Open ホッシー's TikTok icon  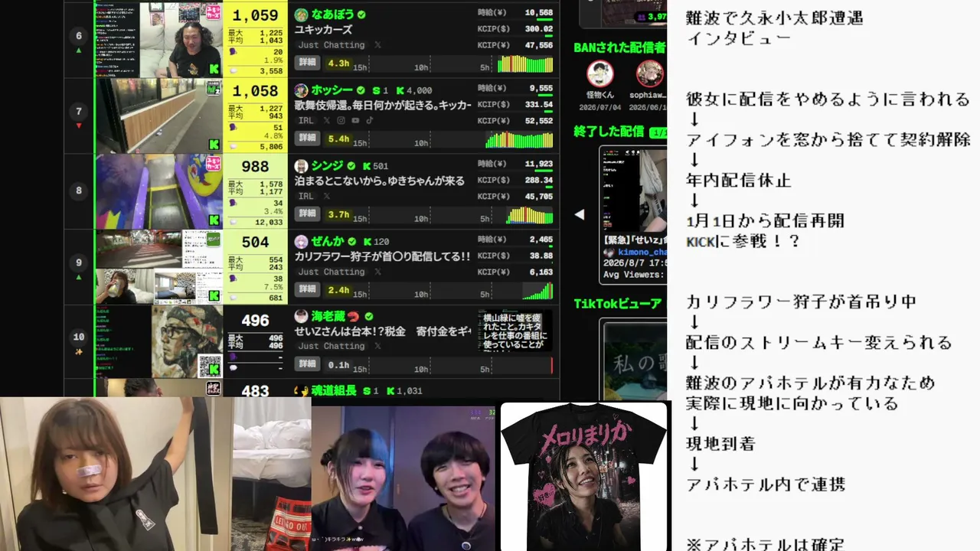pyautogui.click(x=368, y=120)
